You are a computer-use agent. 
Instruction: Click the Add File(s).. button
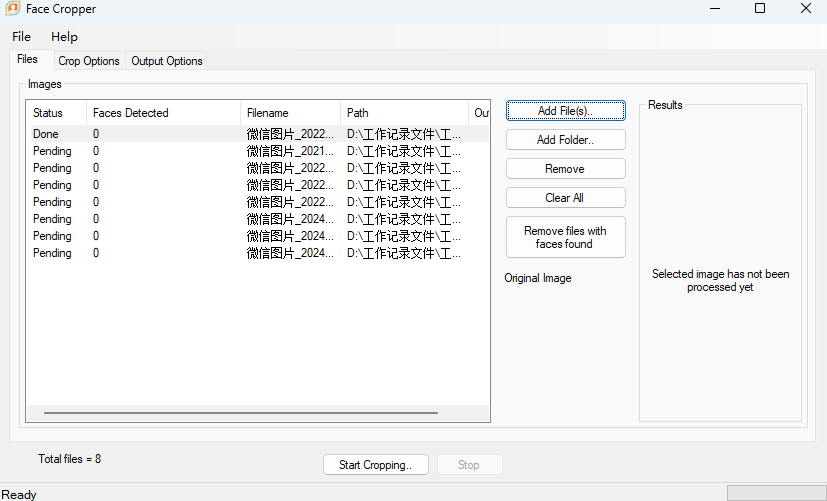(x=565, y=111)
